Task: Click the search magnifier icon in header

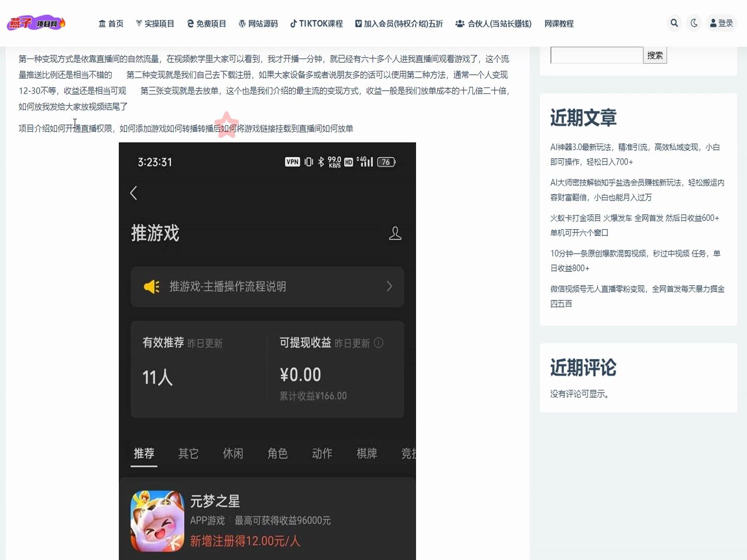Action: click(x=674, y=23)
